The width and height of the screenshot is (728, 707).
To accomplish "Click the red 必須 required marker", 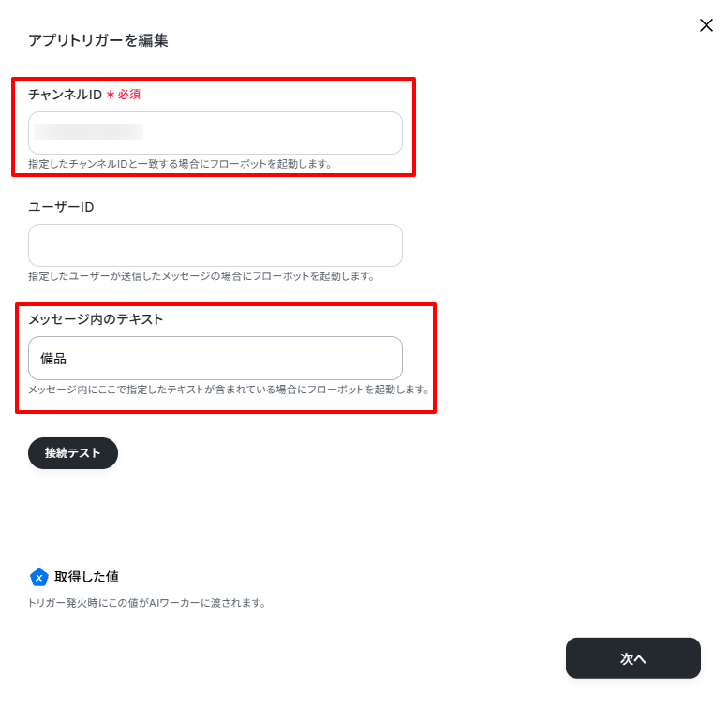I will 129,95.
